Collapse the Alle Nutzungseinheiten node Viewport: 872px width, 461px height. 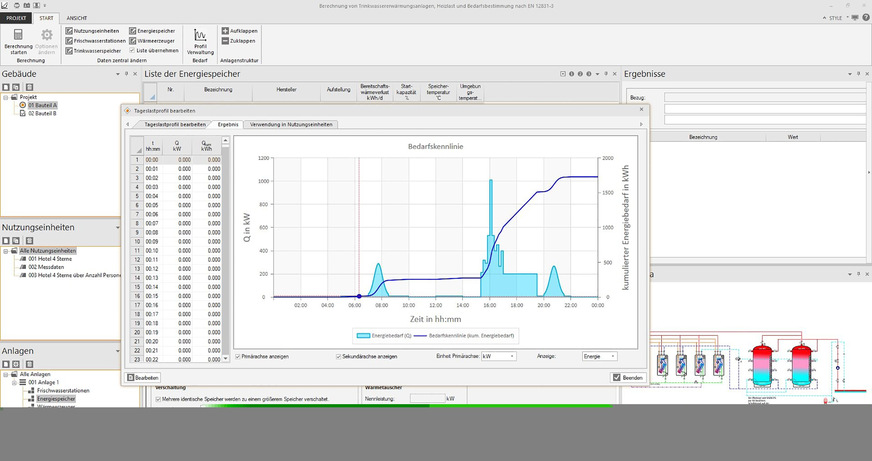click(6, 251)
